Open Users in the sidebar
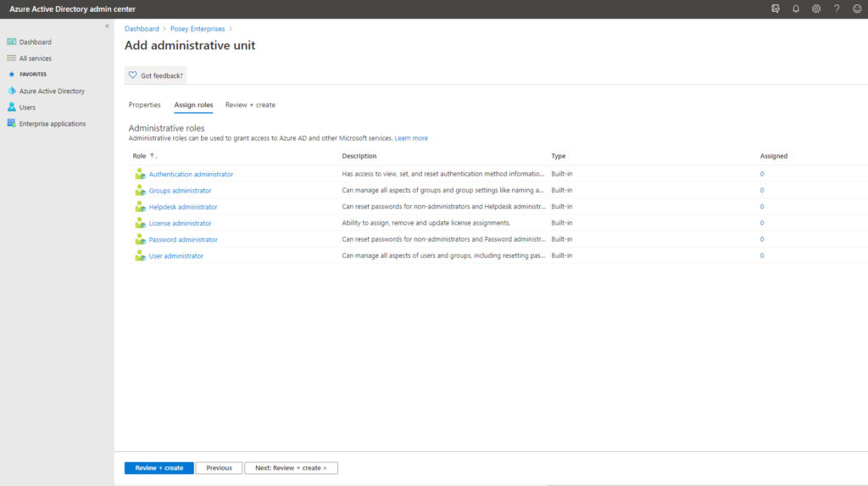868x486 pixels. (27, 108)
